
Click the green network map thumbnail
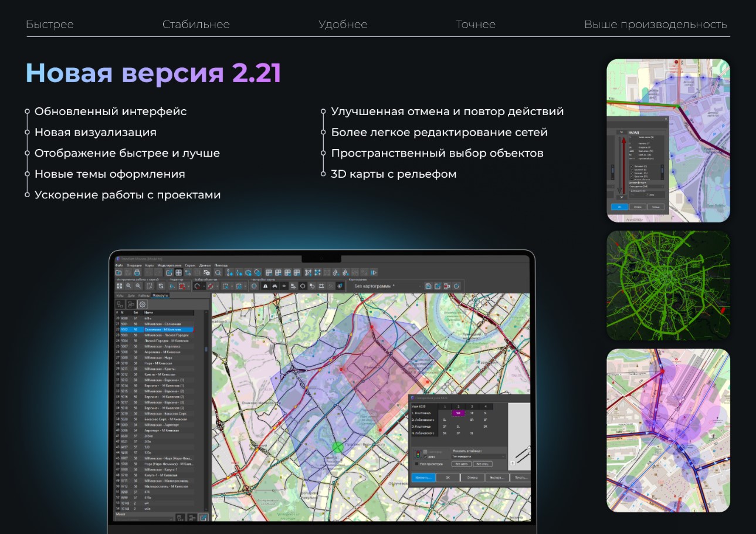(x=668, y=285)
